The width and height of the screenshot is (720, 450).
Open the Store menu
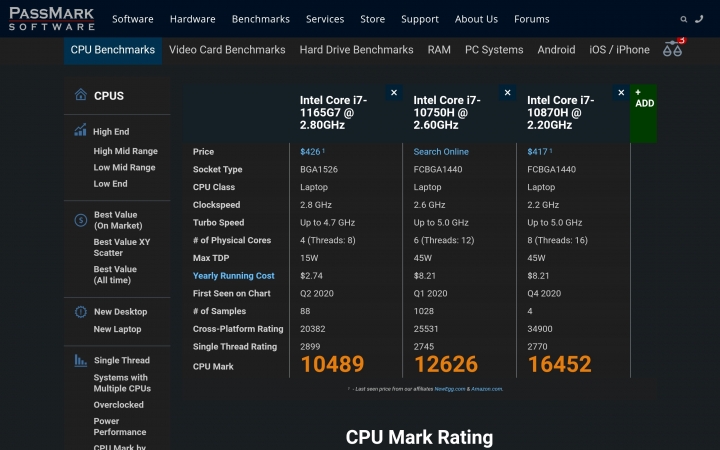coord(372,19)
